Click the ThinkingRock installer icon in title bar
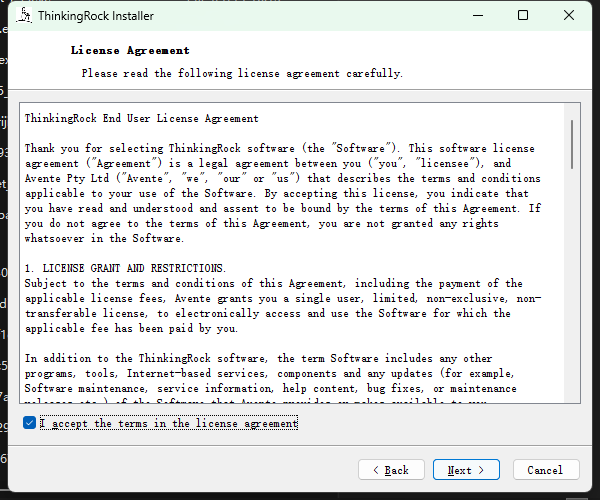 click(24, 16)
